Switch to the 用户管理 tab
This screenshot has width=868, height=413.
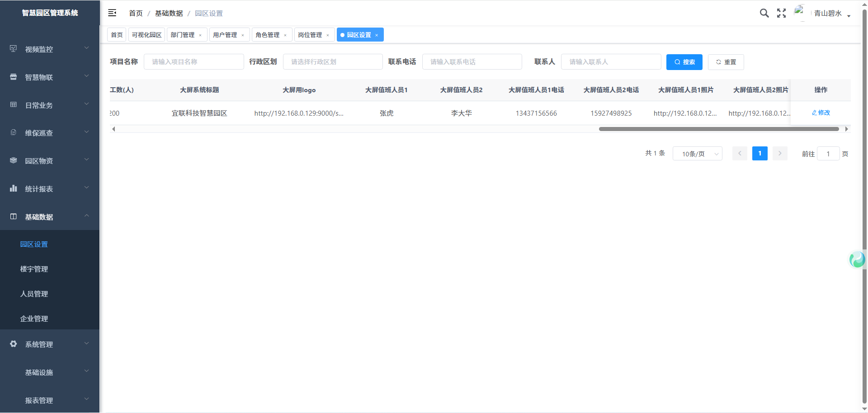click(225, 35)
